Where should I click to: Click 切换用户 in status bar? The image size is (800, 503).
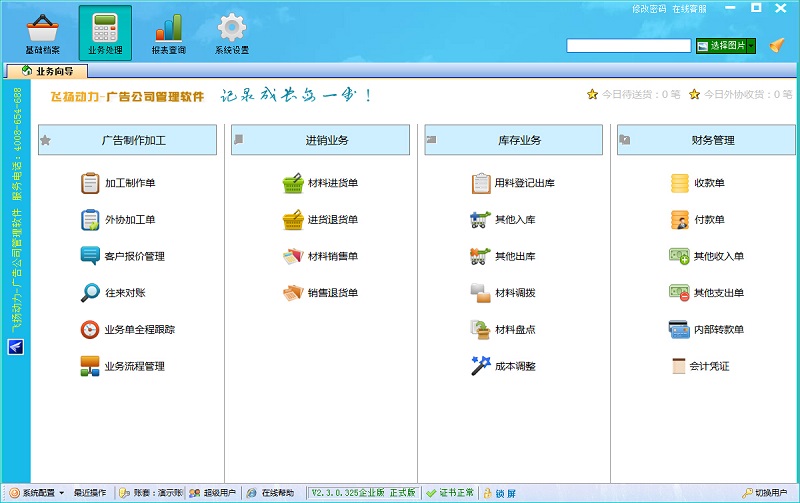771,493
